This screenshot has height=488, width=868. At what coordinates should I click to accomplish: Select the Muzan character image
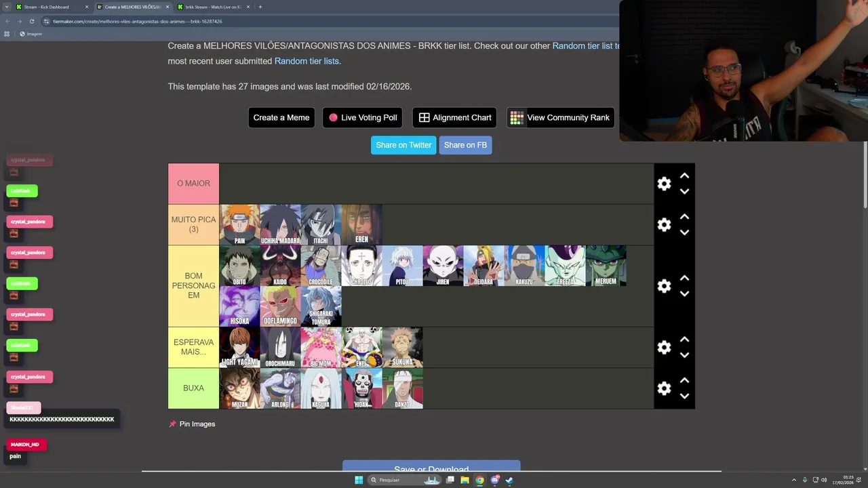click(239, 388)
